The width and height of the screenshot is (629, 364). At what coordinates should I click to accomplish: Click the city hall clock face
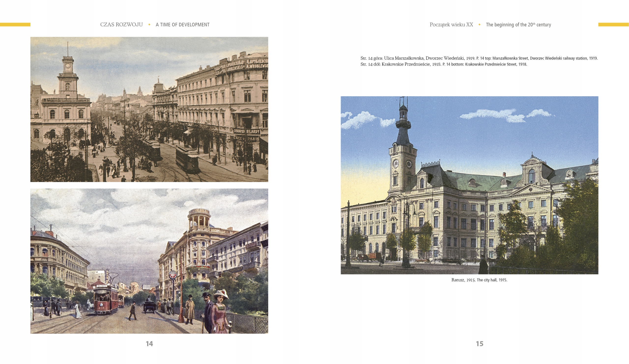coord(396,163)
